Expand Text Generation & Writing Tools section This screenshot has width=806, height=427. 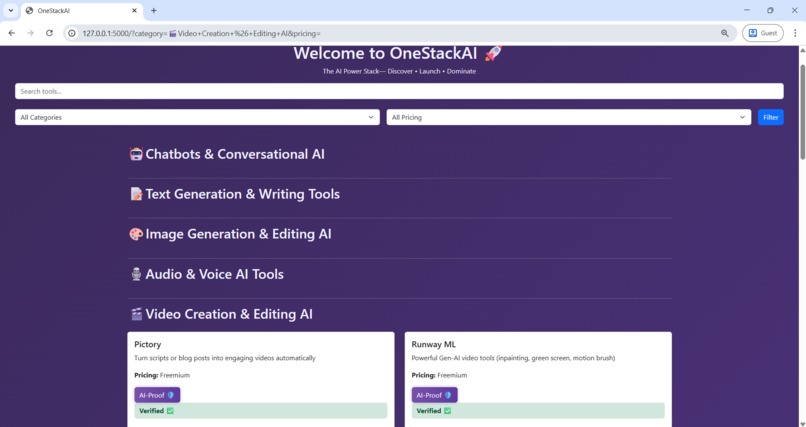click(x=243, y=194)
